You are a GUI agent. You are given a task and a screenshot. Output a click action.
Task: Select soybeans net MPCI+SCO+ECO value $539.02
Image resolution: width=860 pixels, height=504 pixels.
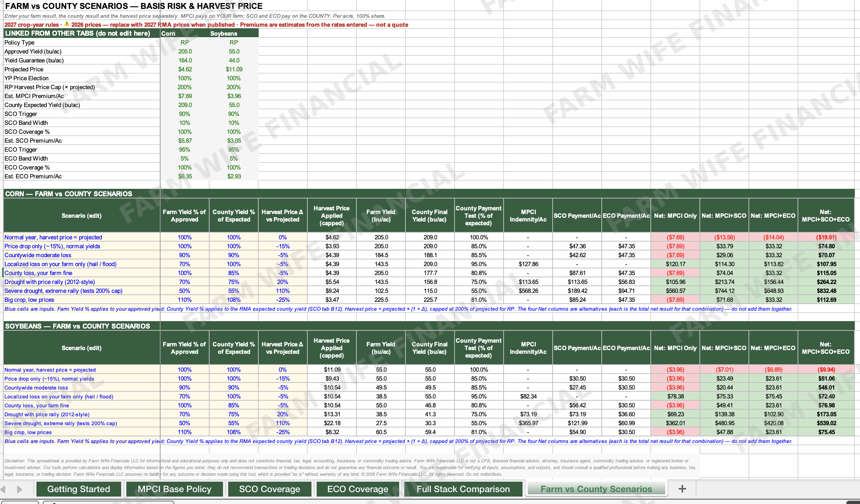pos(826,423)
